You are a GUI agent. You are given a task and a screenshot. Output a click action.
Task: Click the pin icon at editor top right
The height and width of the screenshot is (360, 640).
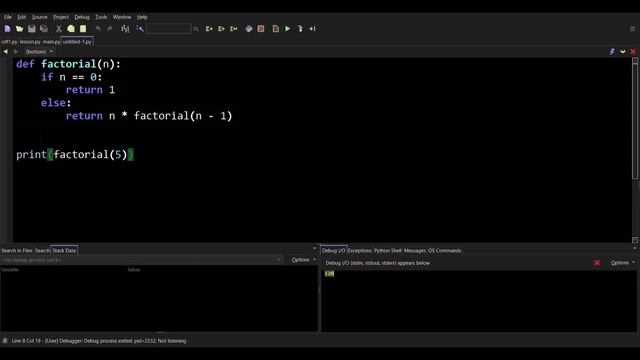[612, 51]
